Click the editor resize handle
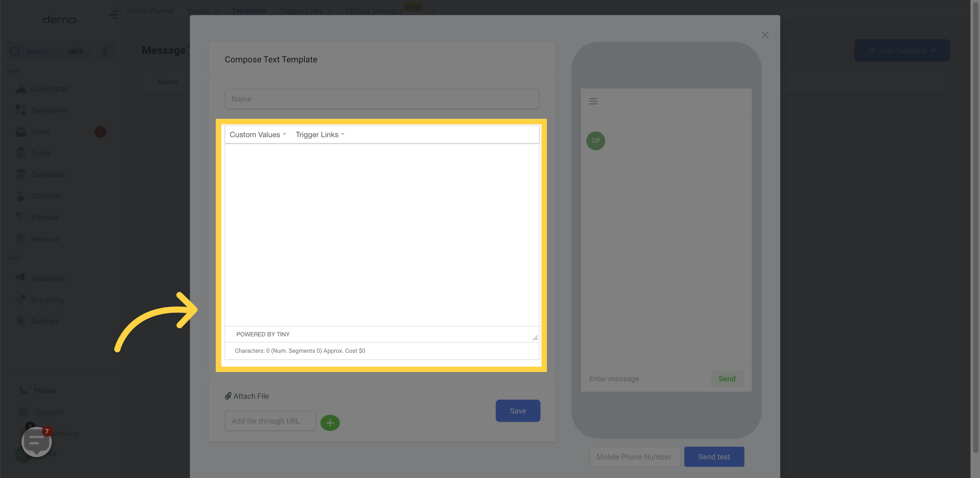980x478 pixels. 534,337
